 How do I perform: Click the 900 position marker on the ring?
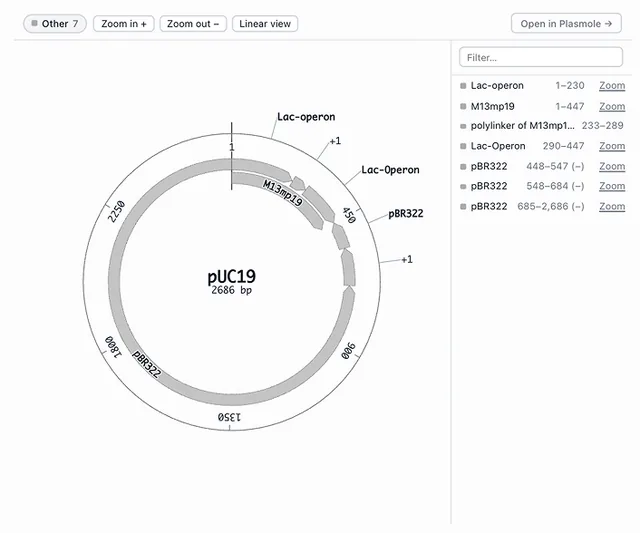pos(348,351)
